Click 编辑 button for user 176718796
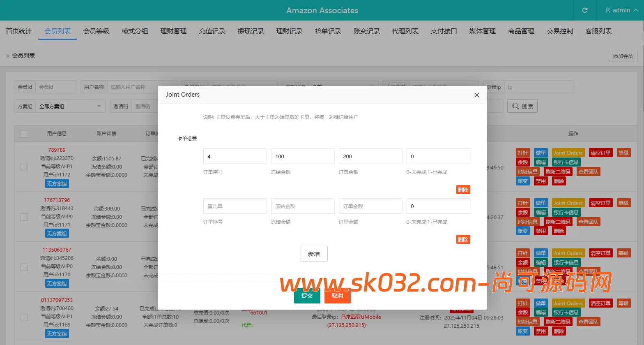 (541, 213)
